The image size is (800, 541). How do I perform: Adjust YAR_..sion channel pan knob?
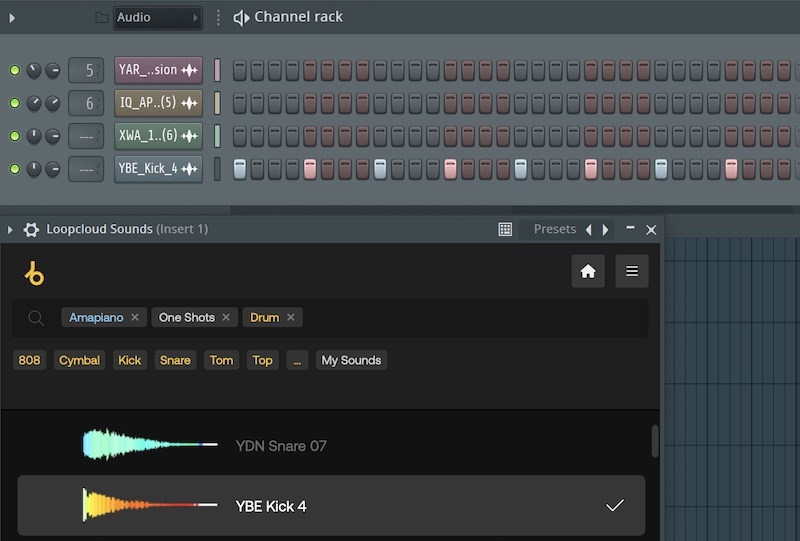click(x=34, y=70)
